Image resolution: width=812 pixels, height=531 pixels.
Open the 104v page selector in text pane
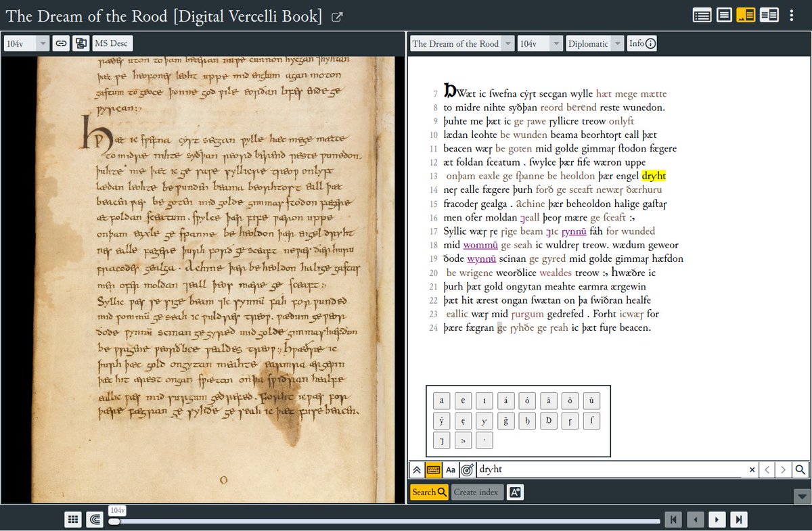(540, 43)
